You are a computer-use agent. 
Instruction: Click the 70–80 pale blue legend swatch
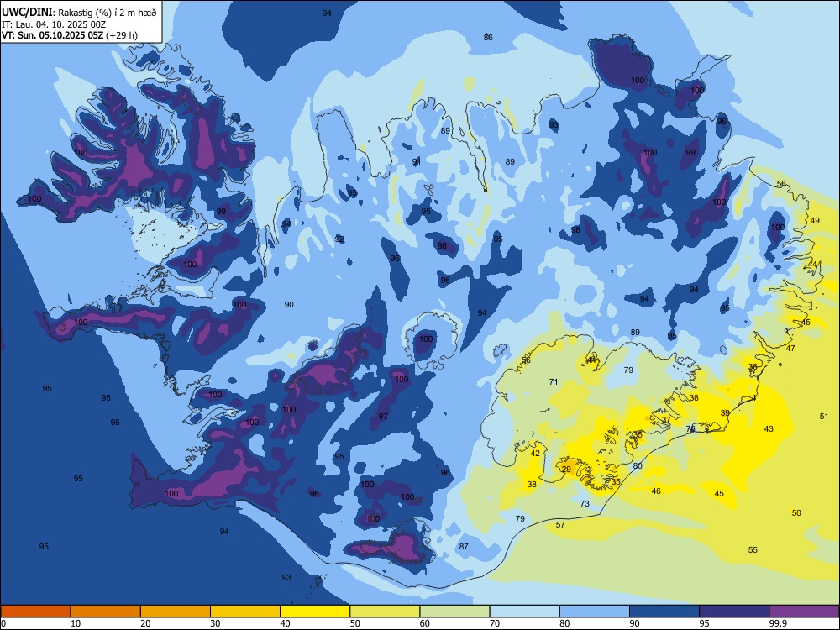[x=524, y=612]
